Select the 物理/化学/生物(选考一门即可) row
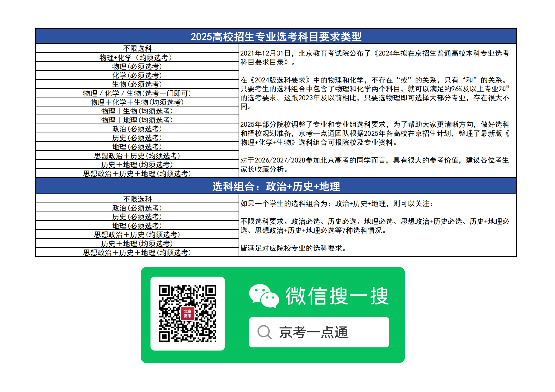Viewport: 555px width, 392px height. tap(137, 93)
